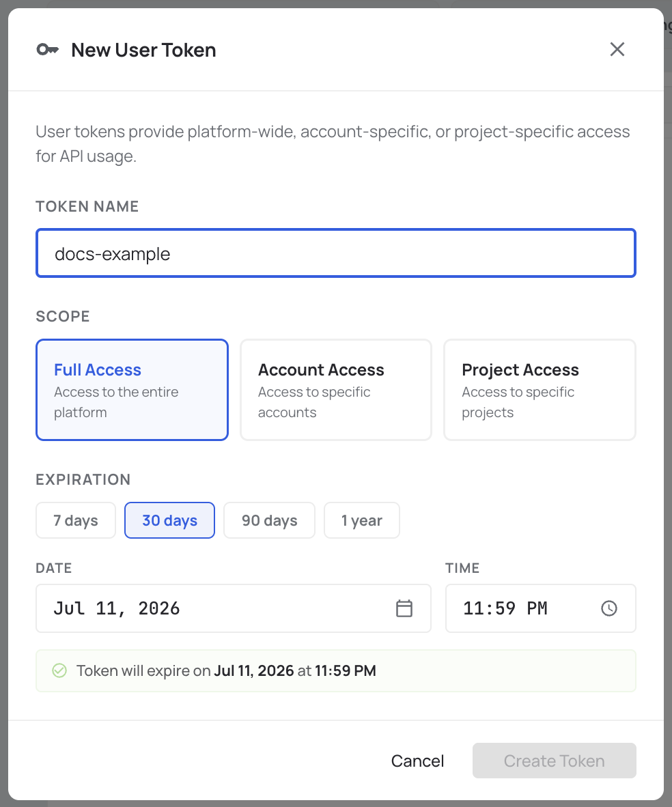Focus the Token Name input field
The image size is (672, 807).
click(x=336, y=253)
